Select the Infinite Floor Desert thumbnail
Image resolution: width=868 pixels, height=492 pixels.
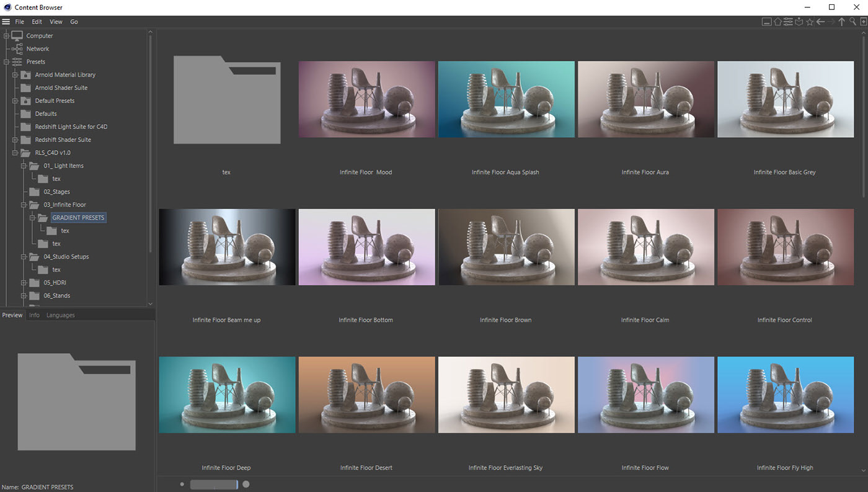366,395
